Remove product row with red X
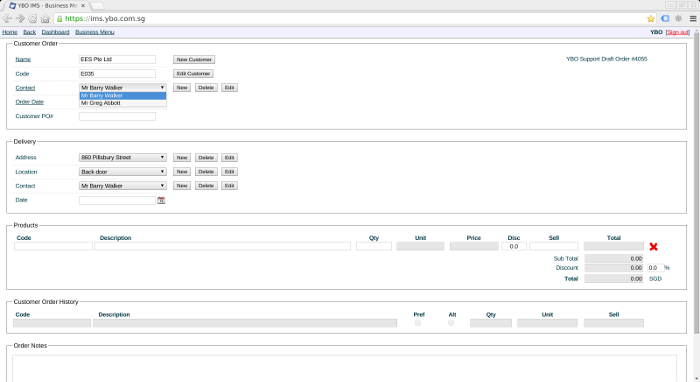The height and width of the screenshot is (382, 700). (654, 246)
